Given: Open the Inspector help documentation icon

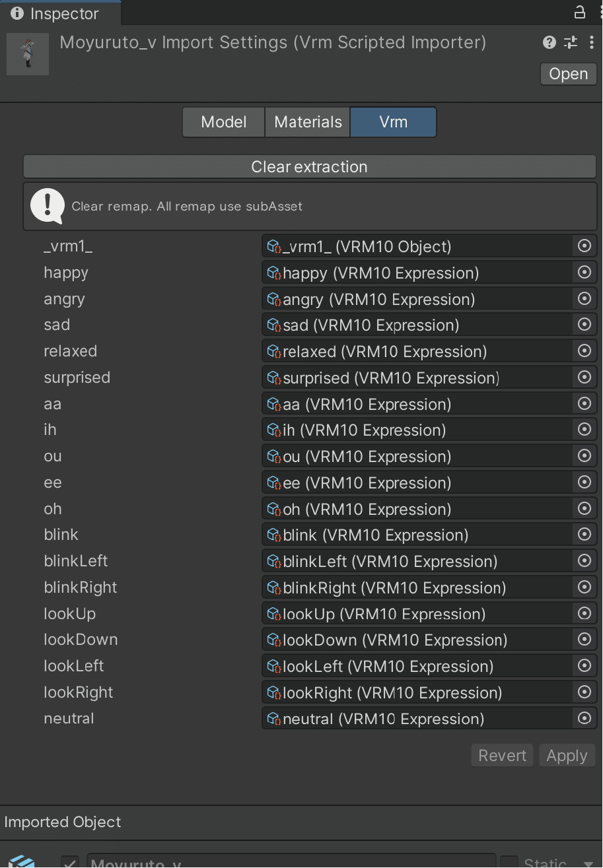Looking at the screenshot, I should coord(548,42).
